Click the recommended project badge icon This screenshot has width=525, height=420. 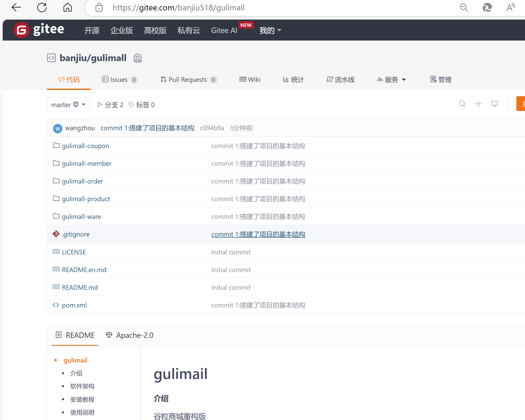pyautogui.click(x=138, y=58)
